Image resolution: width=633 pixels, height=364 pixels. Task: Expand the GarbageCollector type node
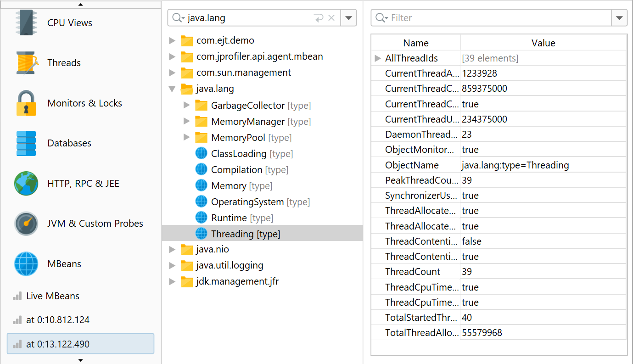click(186, 106)
